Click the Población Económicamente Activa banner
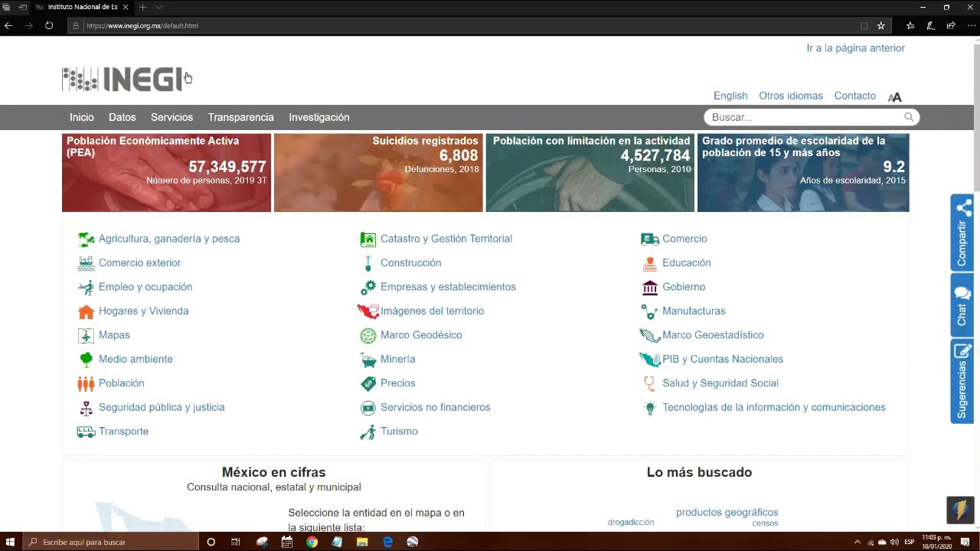This screenshot has width=980, height=551. tap(166, 173)
